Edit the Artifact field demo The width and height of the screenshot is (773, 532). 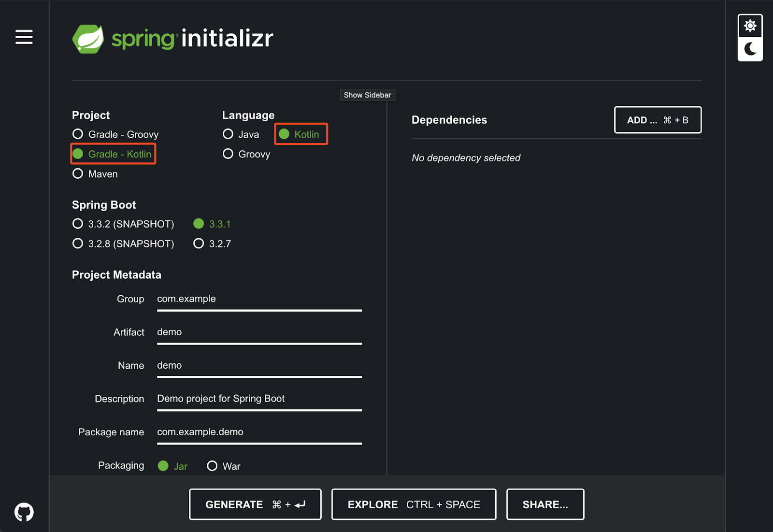point(259,332)
